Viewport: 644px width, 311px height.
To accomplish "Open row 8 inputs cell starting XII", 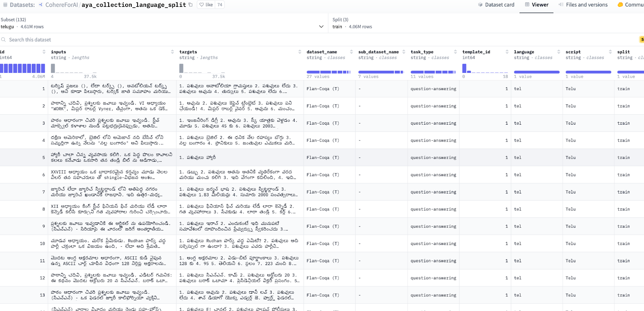I will click(x=112, y=209).
